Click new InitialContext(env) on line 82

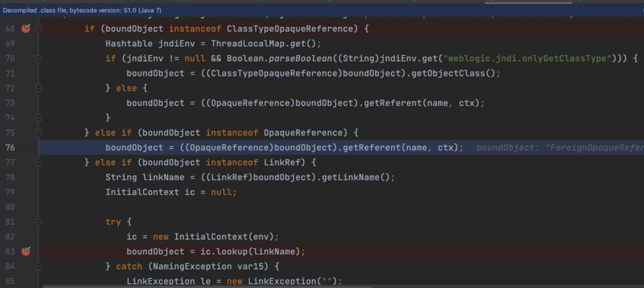213,237
